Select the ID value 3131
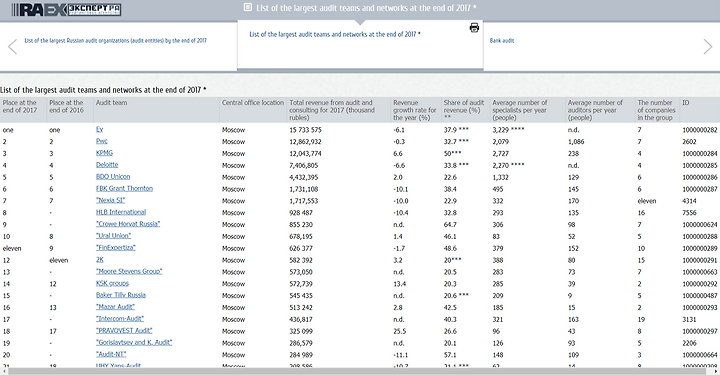Viewport: 720px width, 375px height. 689,319
